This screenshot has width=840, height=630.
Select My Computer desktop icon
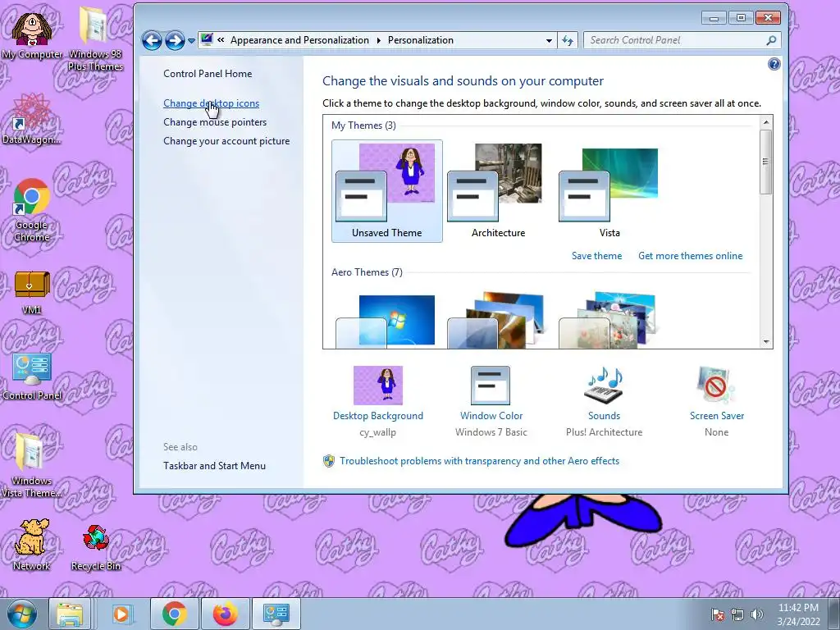[x=32, y=34]
